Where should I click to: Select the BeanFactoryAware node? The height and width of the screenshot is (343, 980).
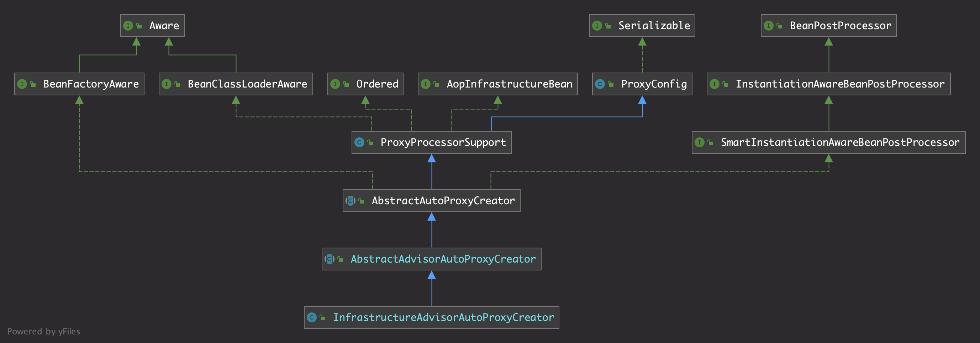pos(79,84)
